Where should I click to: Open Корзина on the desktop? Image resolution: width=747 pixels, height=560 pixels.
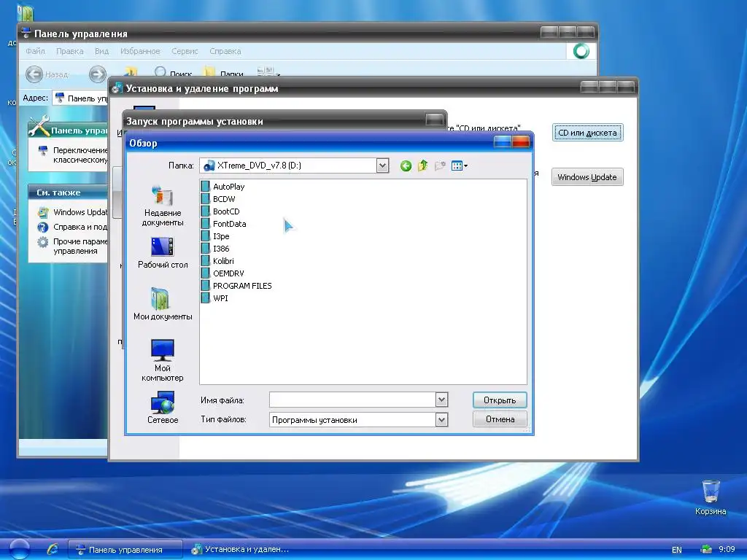(711, 497)
